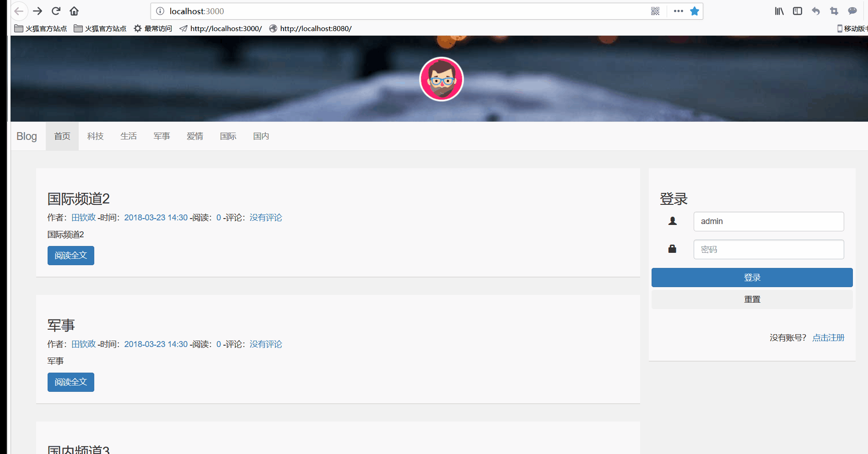Open the 国际频道2 post title
Image resolution: width=868 pixels, height=454 pixels.
[x=79, y=199]
